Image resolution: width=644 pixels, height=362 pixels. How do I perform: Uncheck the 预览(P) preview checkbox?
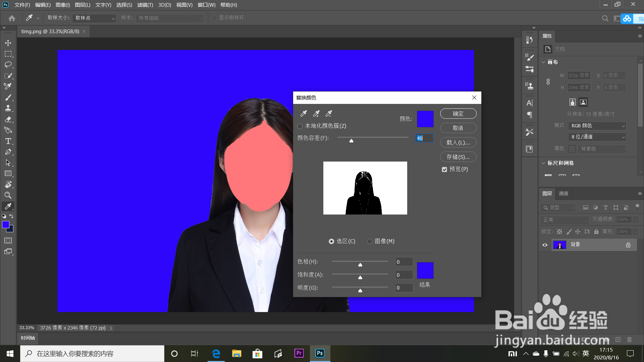[x=444, y=170]
